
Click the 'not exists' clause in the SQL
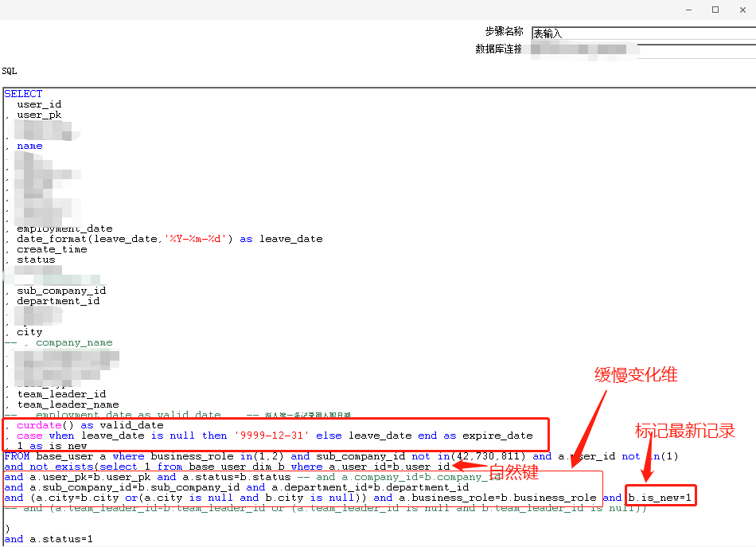click(61, 467)
